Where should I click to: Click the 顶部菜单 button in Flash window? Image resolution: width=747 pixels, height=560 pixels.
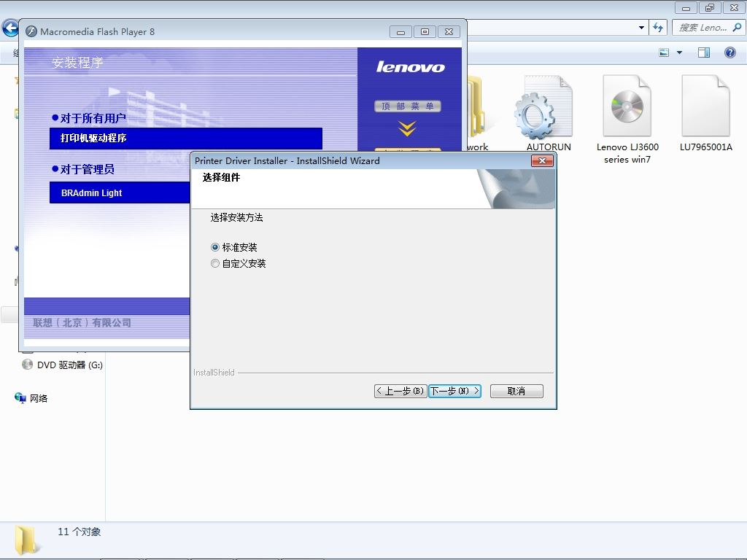[407, 106]
